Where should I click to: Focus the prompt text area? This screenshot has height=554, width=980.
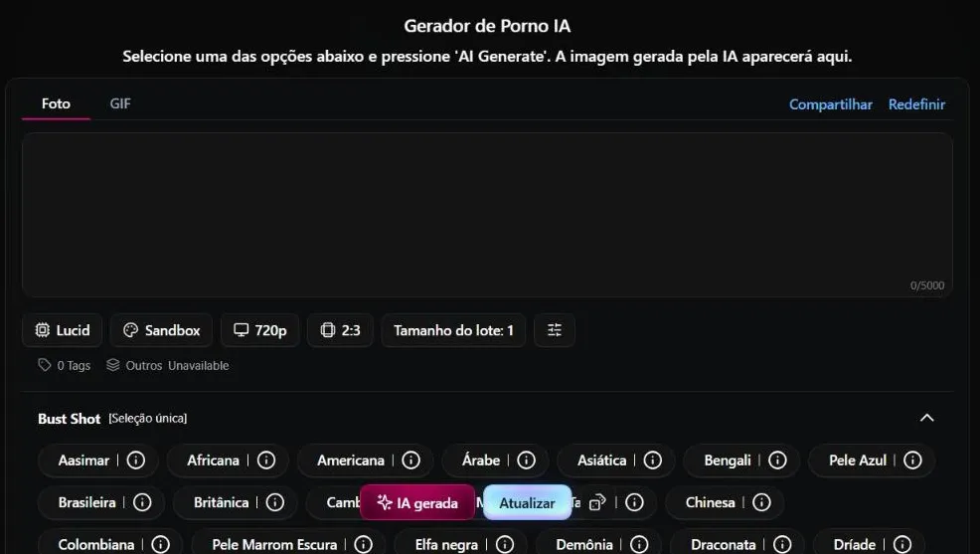coord(487,215)
